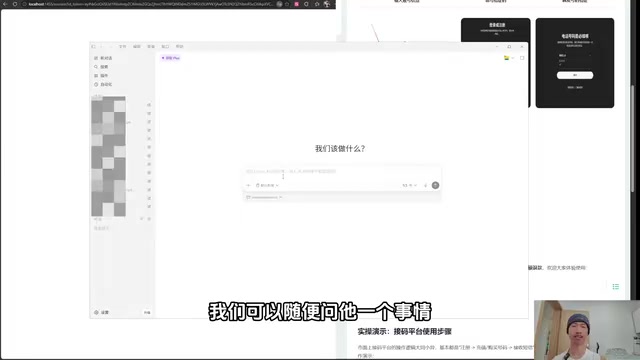Toggle the sidebar icon in app title bar

point(93,47)
